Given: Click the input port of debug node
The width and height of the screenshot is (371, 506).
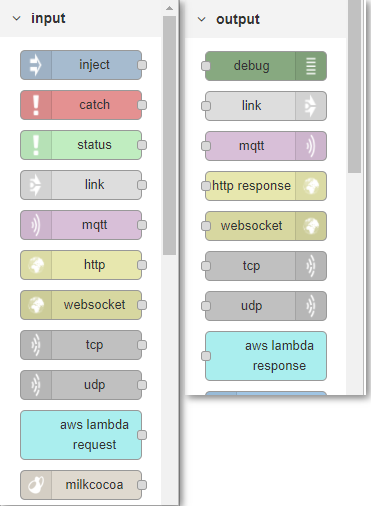Looking at the screenshot, I should [206, 66].
